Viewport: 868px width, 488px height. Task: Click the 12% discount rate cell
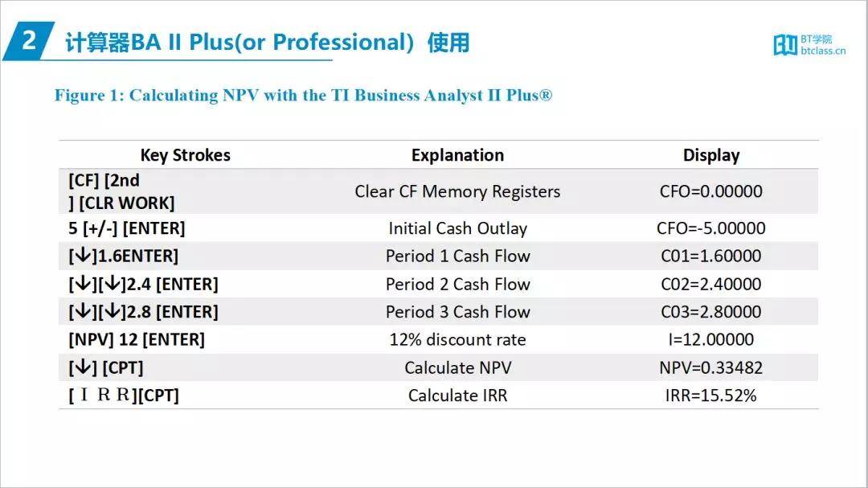(458, 339)
